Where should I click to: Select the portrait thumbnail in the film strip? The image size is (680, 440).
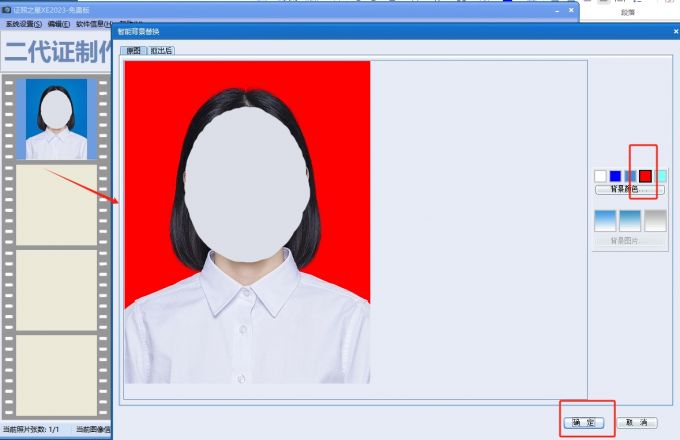[x=56, y=119]
